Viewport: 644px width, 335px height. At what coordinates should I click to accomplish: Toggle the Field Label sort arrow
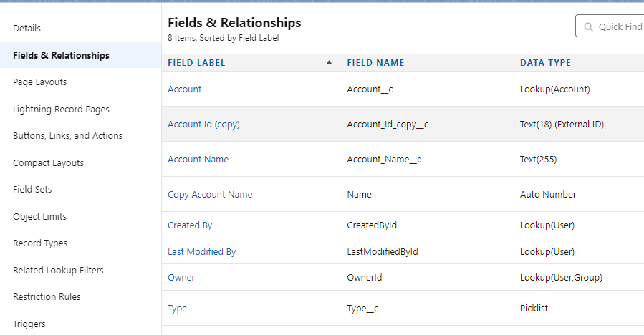click(329, 62)
